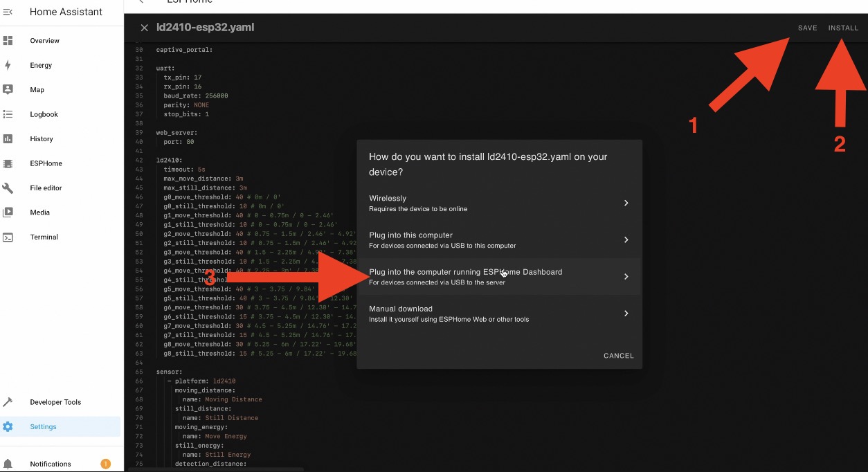This screenshot has width=868, height=472.
Task: Open Developer Tools label
Action: click(x=55, y=402)
